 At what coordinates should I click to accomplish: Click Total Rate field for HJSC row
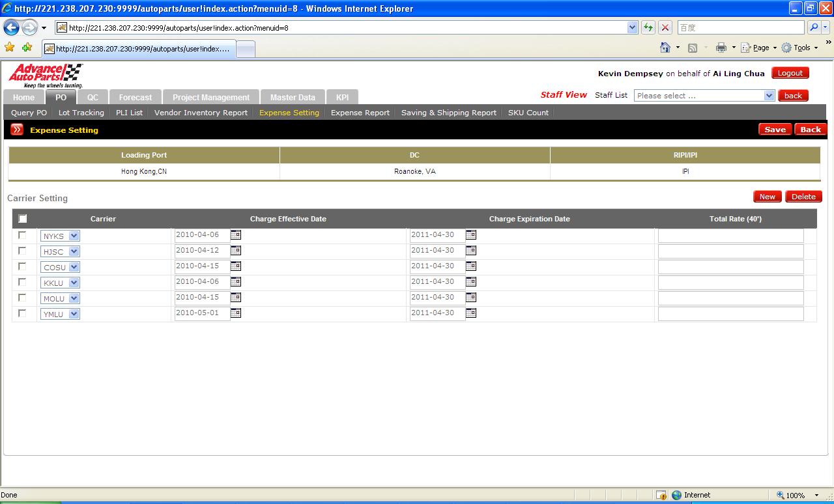(x=730, y=251)
